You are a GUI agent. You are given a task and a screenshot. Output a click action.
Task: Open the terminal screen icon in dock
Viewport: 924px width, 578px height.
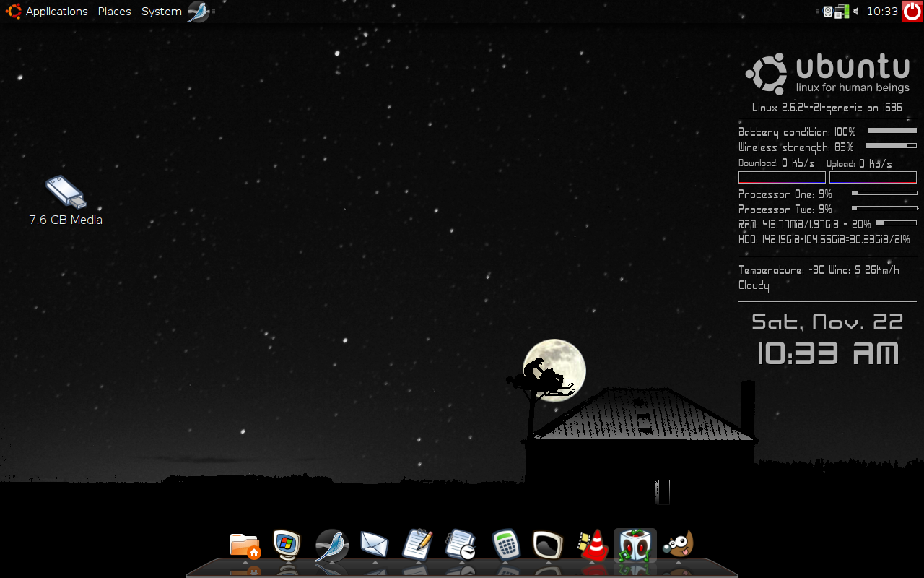pyautogui.click(x=548, y=545)
